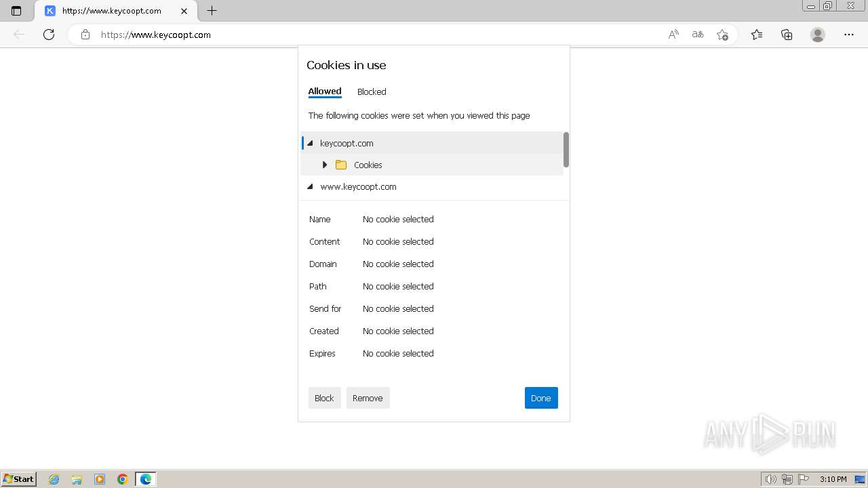The height and width of the screenshot is (488, 868).
Task: Open media player from taskbar
Action: click(x=100, y=479)
